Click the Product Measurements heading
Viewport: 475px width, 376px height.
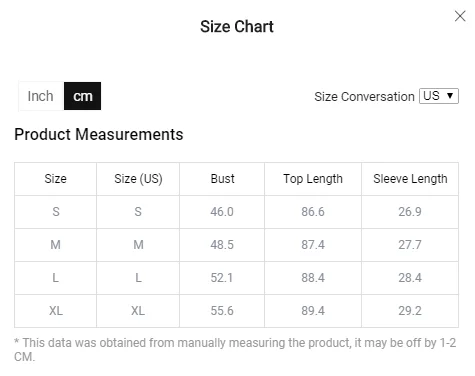click(99, 135)
